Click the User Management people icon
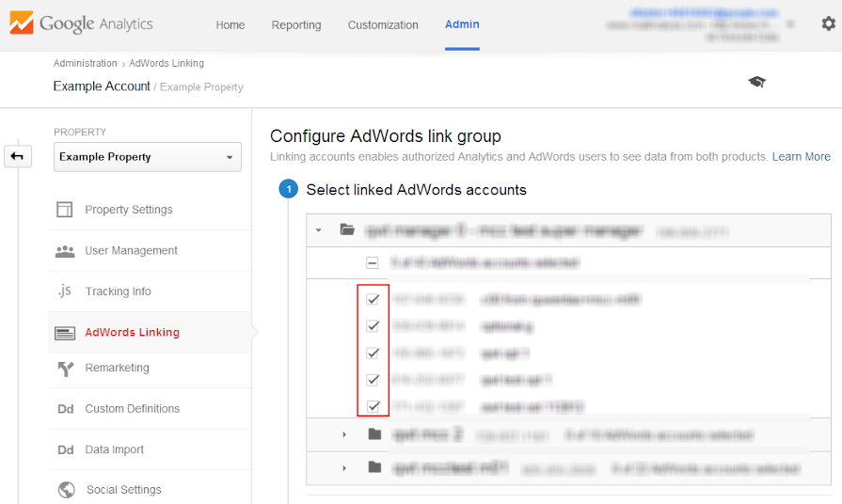Image resolution: width=842 pixels, height=504 pixels. coord(65,251)
